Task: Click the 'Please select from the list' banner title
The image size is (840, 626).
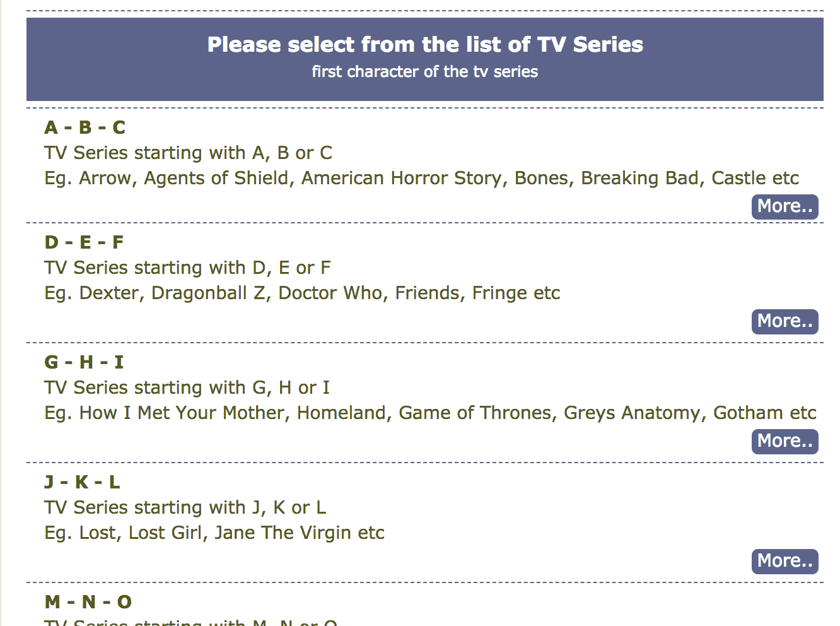Action: tap(425, 44)
